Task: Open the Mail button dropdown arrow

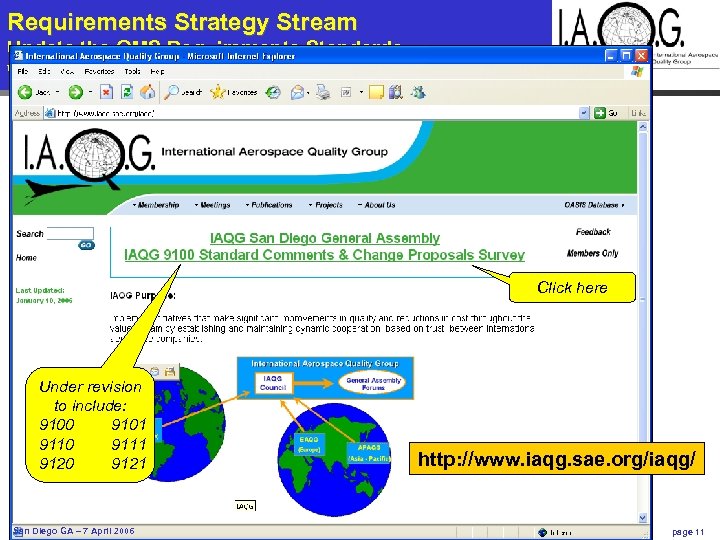Action: 308,93
